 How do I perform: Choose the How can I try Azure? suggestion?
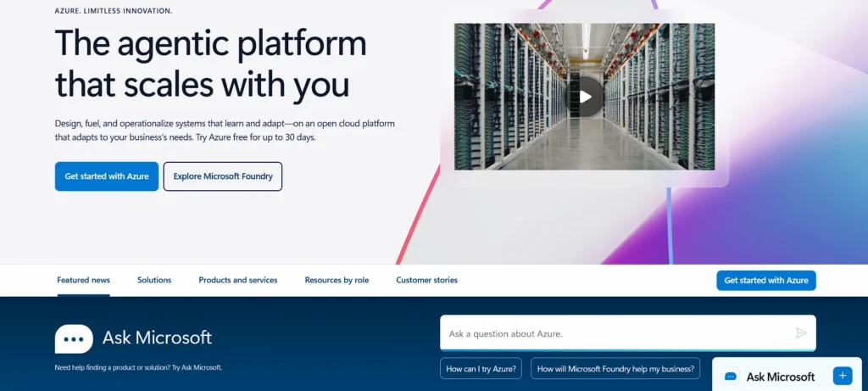pos(481,368)
